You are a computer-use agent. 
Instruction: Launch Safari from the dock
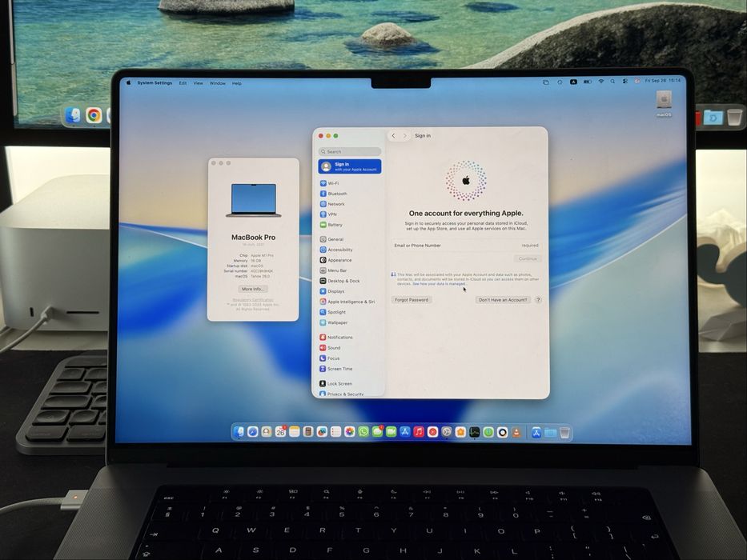click(x=252, y=432)
